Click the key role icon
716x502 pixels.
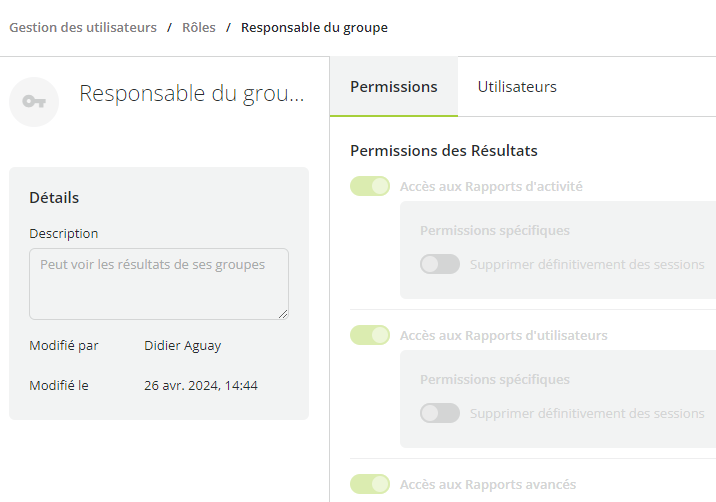pyautogui.click(x=34, y=101)
